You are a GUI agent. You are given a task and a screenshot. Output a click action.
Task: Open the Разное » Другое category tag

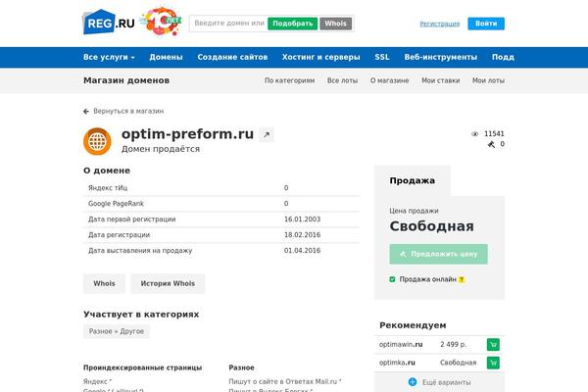pos(117,331)
